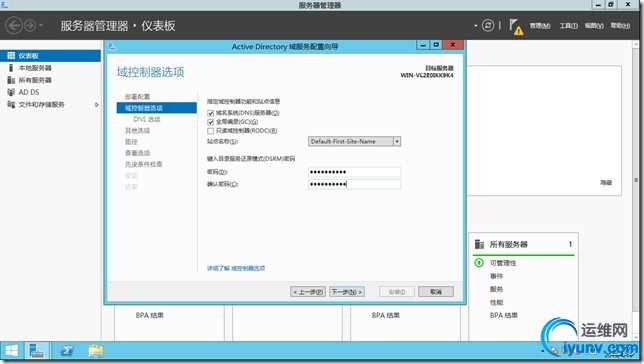Click the forward navigation arrow in Server Manager
The image size is (644, 364).
30,25
